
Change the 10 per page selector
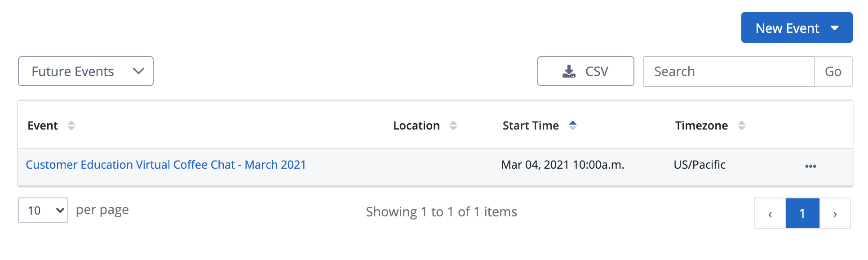(43, 210)
